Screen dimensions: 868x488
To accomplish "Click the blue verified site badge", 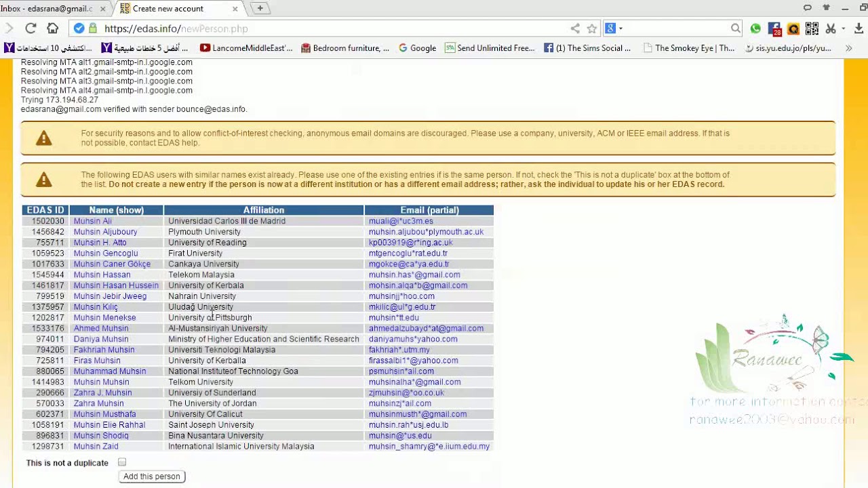I will tap(79, 28).
